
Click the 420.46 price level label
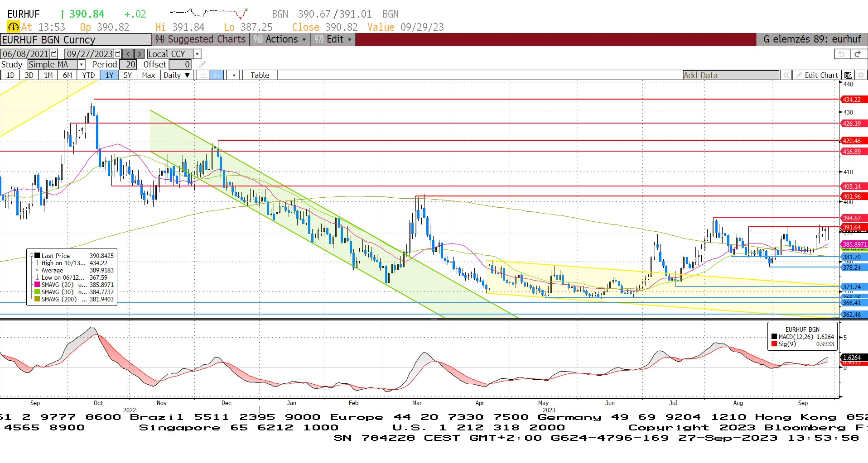point(854,141)
